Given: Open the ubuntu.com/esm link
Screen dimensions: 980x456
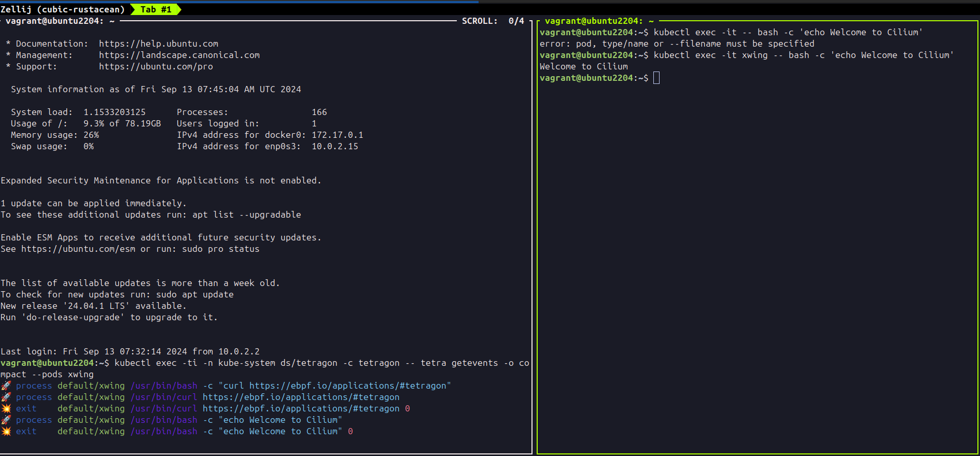Looking at the screenshot, I should [x=78, y=249].
